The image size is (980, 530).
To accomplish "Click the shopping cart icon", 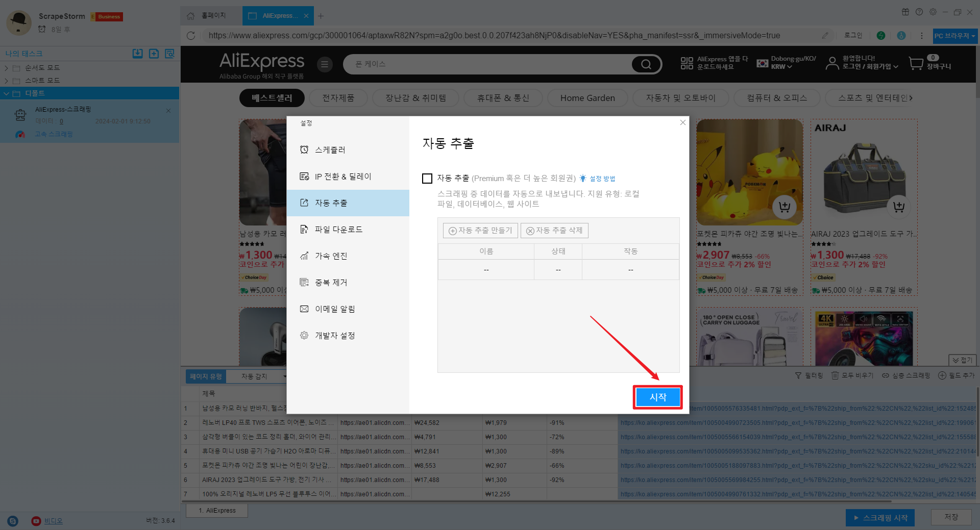I will [916, 63].
